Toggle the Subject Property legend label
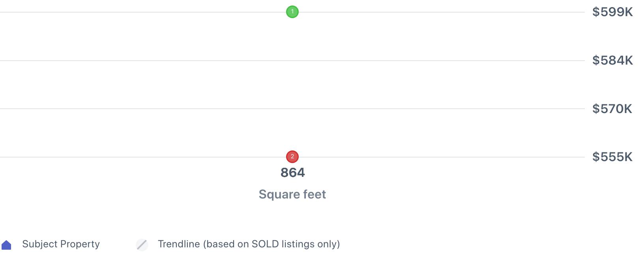644x256 pixels. pyautogui.click(x=61, y=244)
